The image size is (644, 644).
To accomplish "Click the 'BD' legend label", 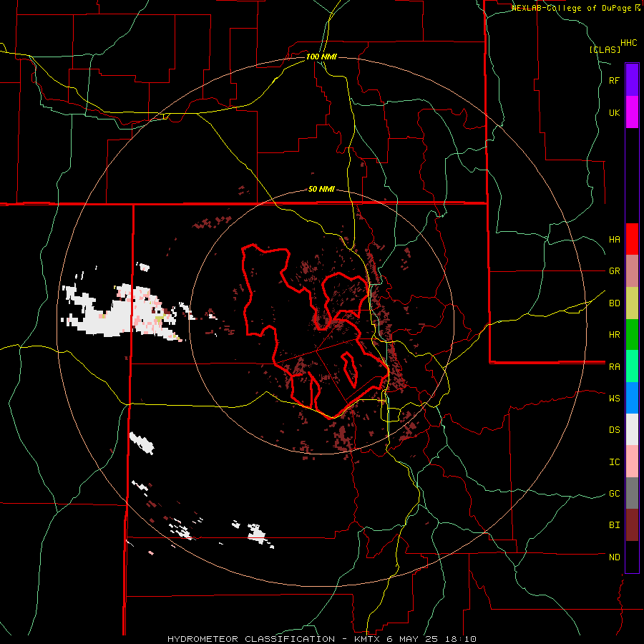I will coord(614,303).
